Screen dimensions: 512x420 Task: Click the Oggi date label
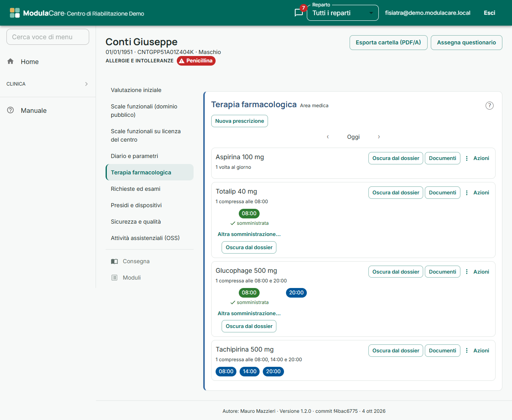coord(353,137)
